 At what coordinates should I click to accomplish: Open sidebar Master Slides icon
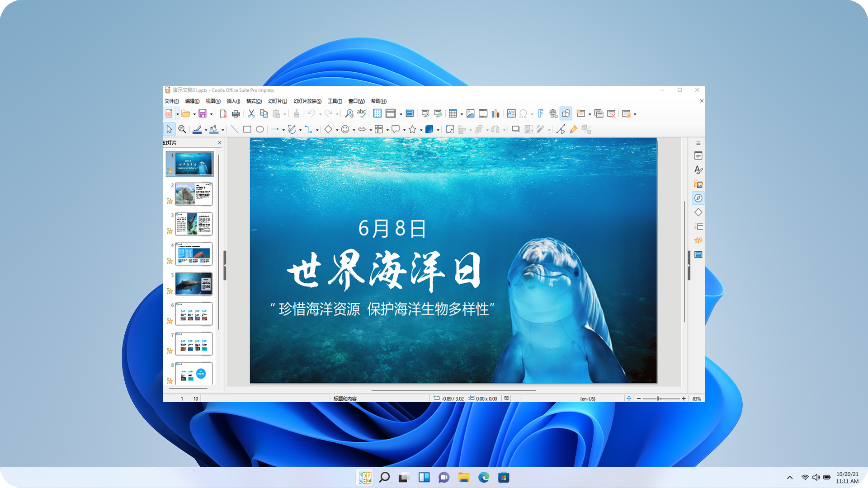coord(698,254)
